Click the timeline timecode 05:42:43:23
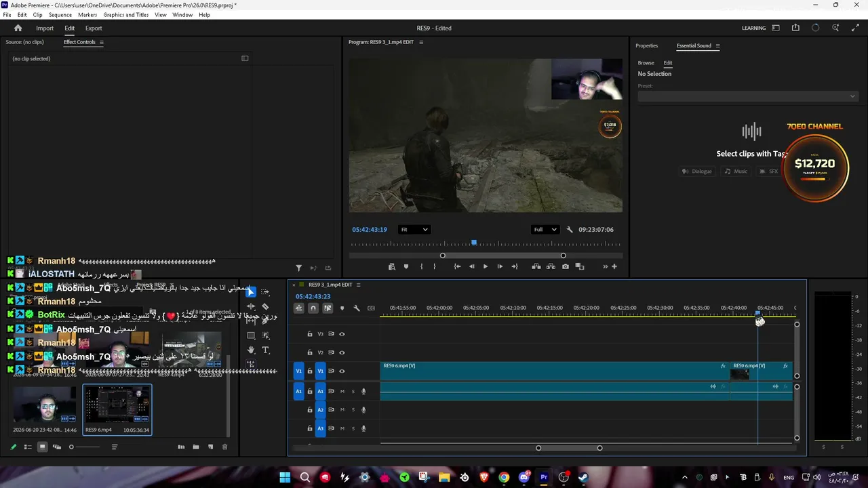The image size is (868, 488). pyautogui.click(x=313, y=296)
